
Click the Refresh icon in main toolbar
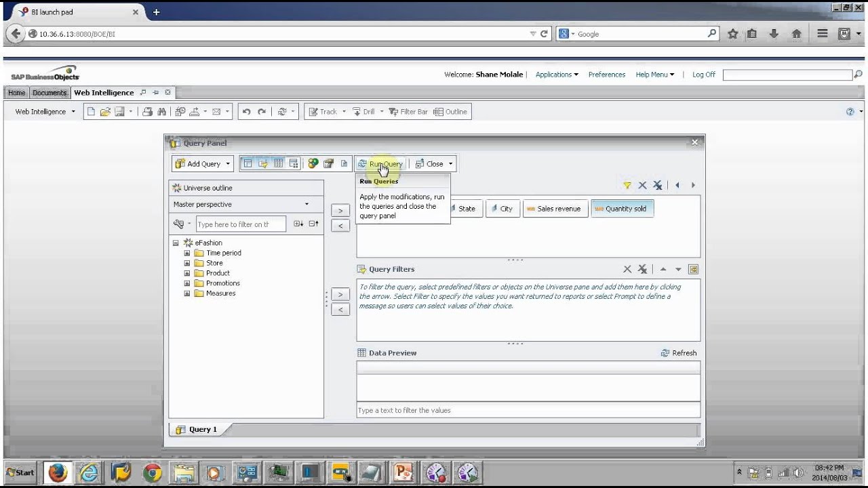click(282, 112)
